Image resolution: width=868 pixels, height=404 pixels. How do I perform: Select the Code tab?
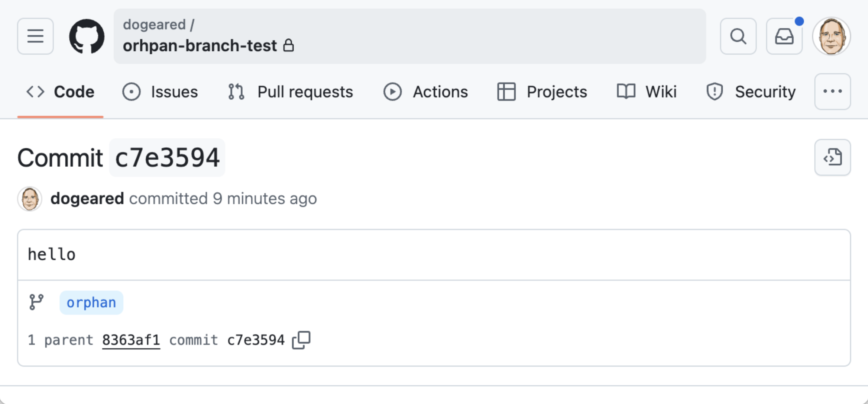point(60,92)
